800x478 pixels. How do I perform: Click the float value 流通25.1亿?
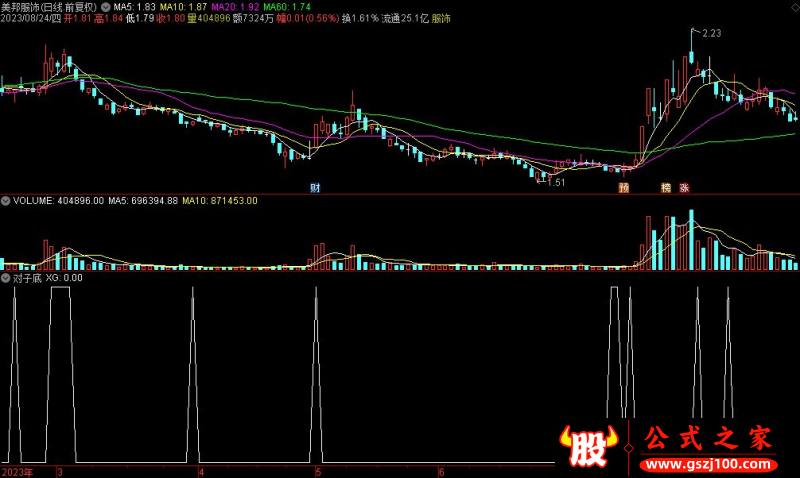click(405, 18)
